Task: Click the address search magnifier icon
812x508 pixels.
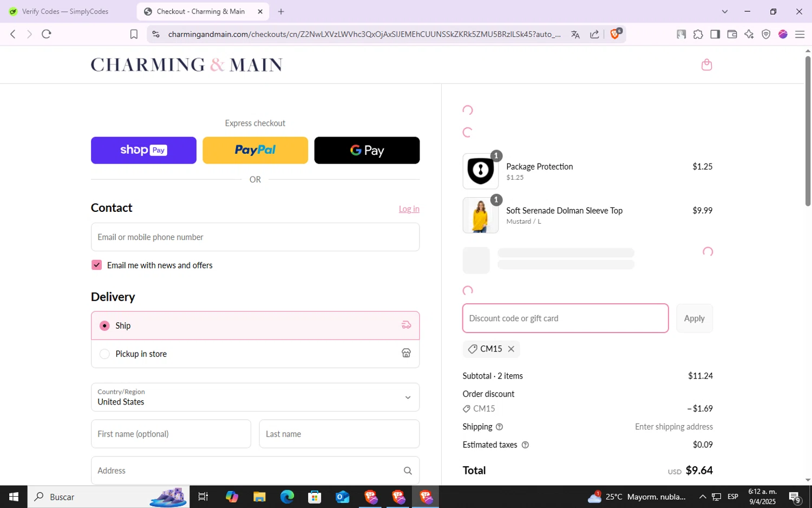Action: tap(408, 471)
